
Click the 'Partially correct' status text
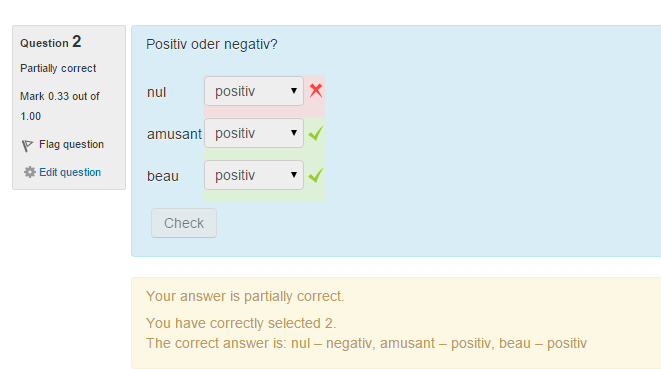(58, 68)
